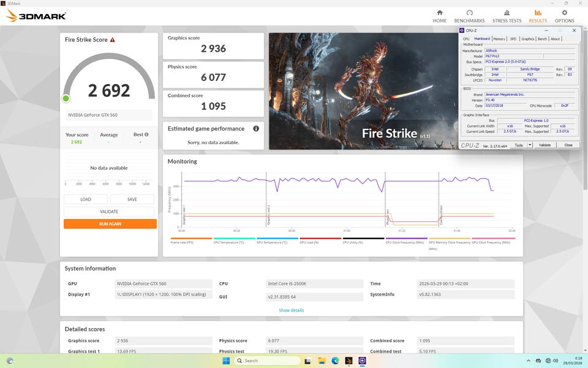The height and width of the screenshot is (368, 588).
Task: Click the Tools button in CPU-Z
Action: 519,145
